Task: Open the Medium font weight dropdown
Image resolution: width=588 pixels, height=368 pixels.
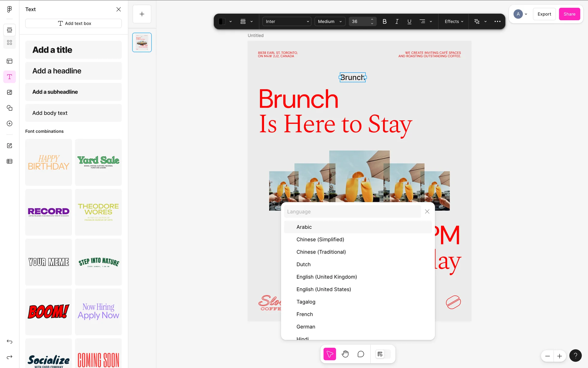Action: 330,21
